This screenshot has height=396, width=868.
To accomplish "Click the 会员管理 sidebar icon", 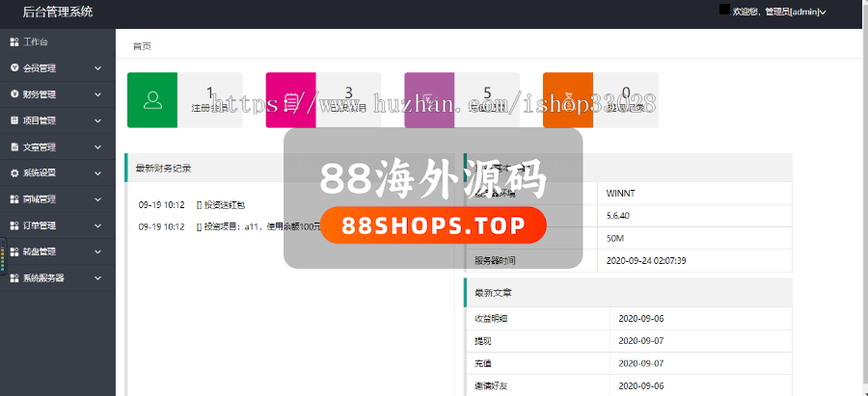I will 14,68.
